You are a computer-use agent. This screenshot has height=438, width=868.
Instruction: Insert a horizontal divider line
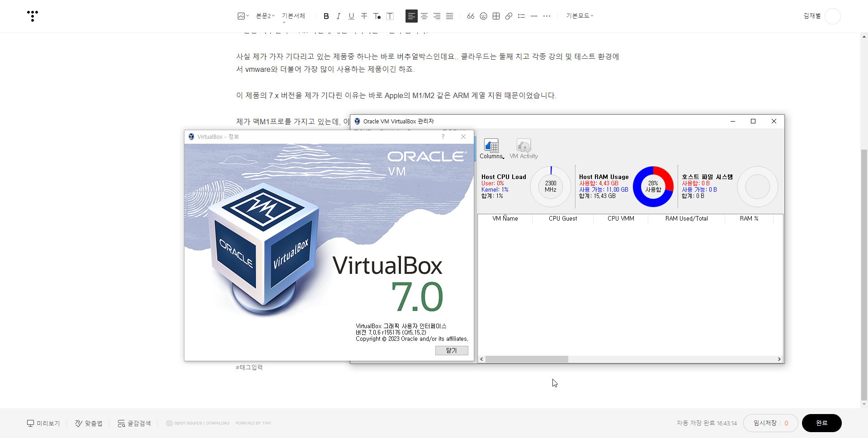pyautogui.click(x=534, y=16)
